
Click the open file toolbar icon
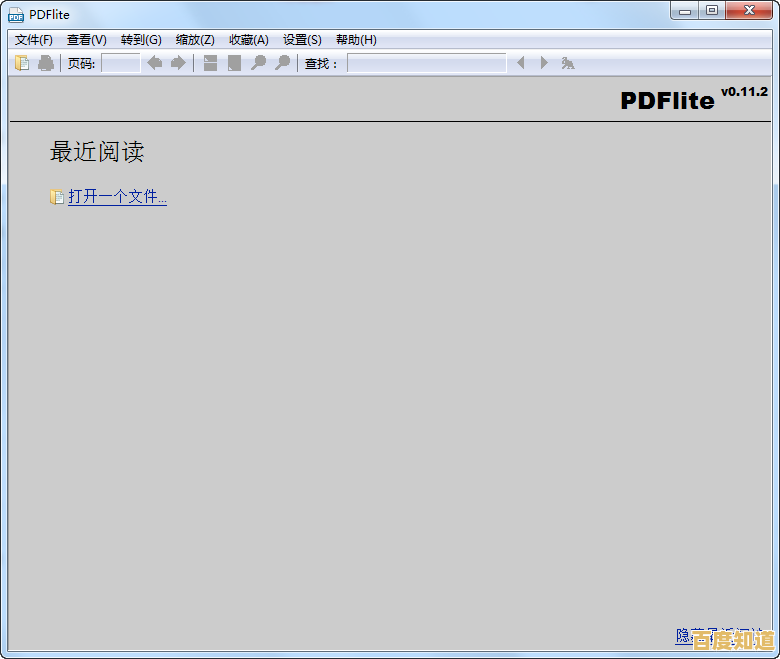click(22, 63)
